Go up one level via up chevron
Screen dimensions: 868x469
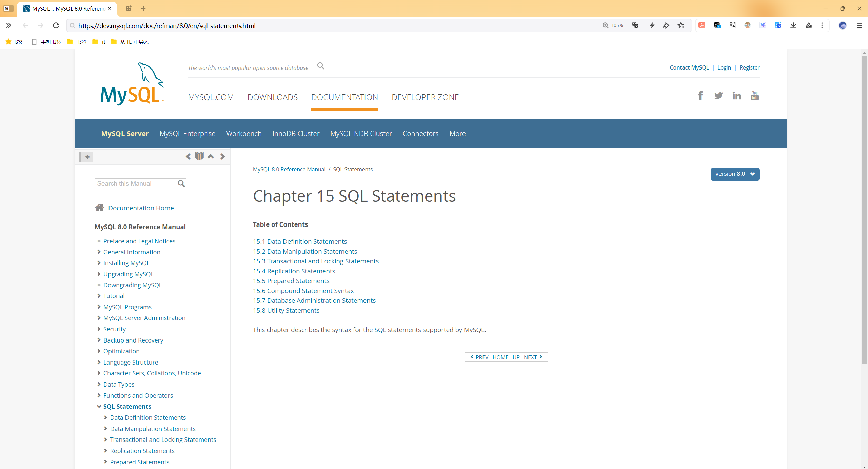[x=211, y=156]
